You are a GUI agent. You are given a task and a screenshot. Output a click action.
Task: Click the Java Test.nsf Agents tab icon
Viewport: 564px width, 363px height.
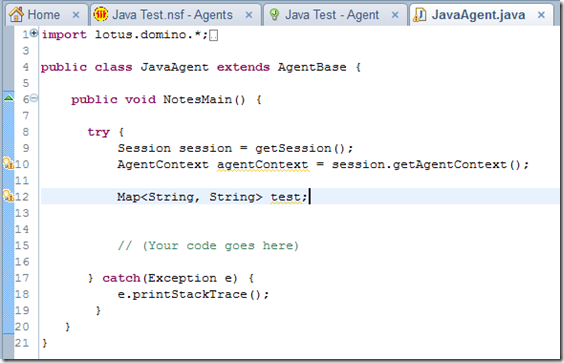tap(101, 14)
